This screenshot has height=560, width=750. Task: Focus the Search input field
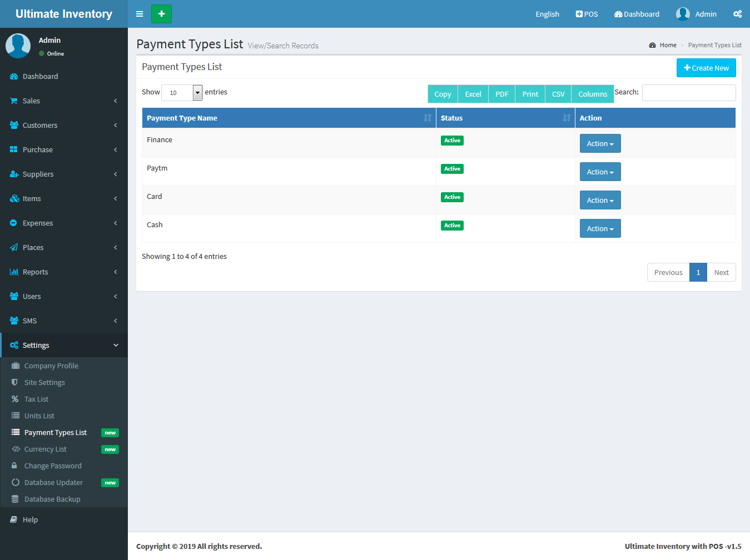tap(689, 93)
